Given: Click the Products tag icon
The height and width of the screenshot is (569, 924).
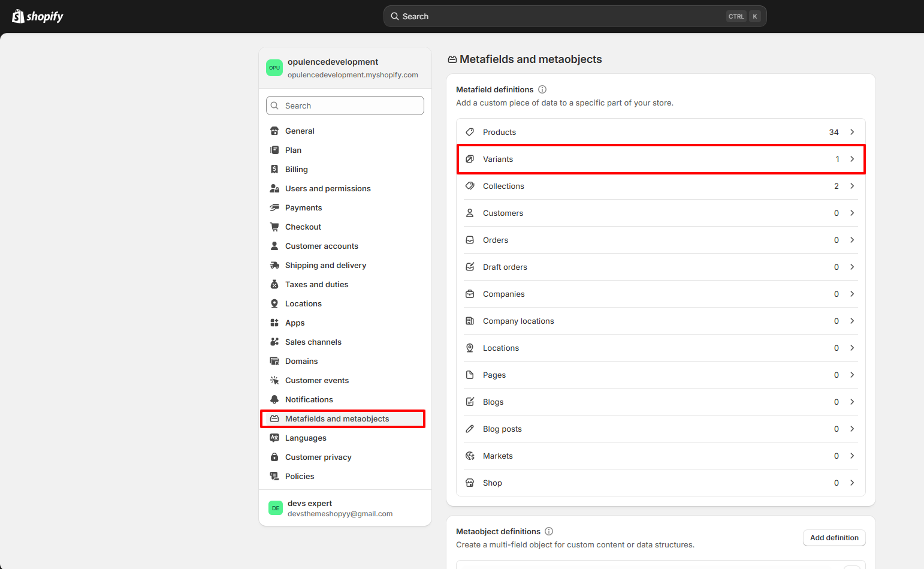Looking at the screenshot, I should coord(470,132).
